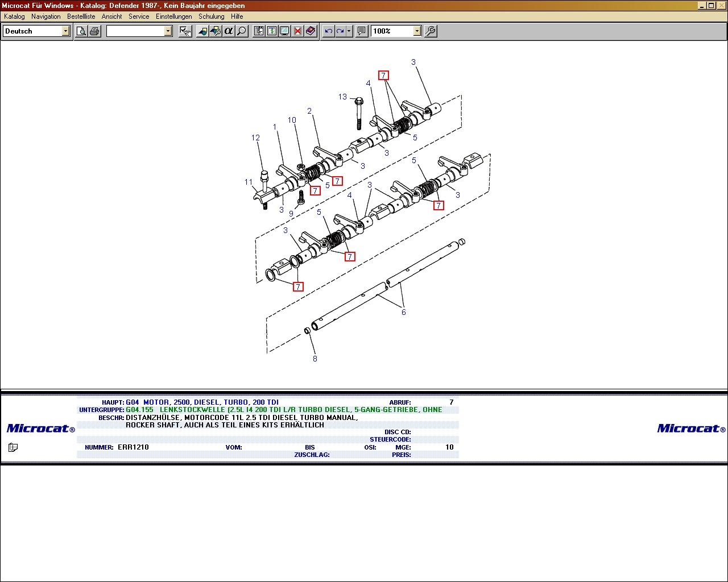Screen dimensions: 728x582
Task: Select callout 1 in the diagram
Action: tap(275, 127)
